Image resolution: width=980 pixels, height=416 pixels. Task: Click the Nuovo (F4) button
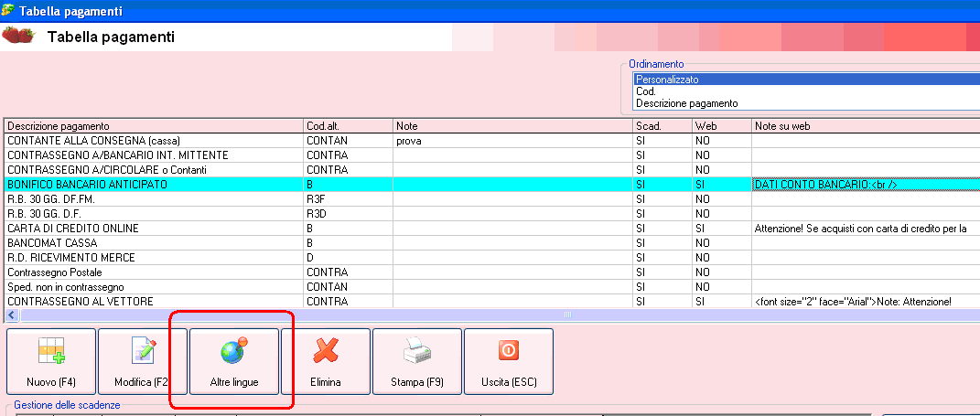pyautogui.click(x=51, y=362)
